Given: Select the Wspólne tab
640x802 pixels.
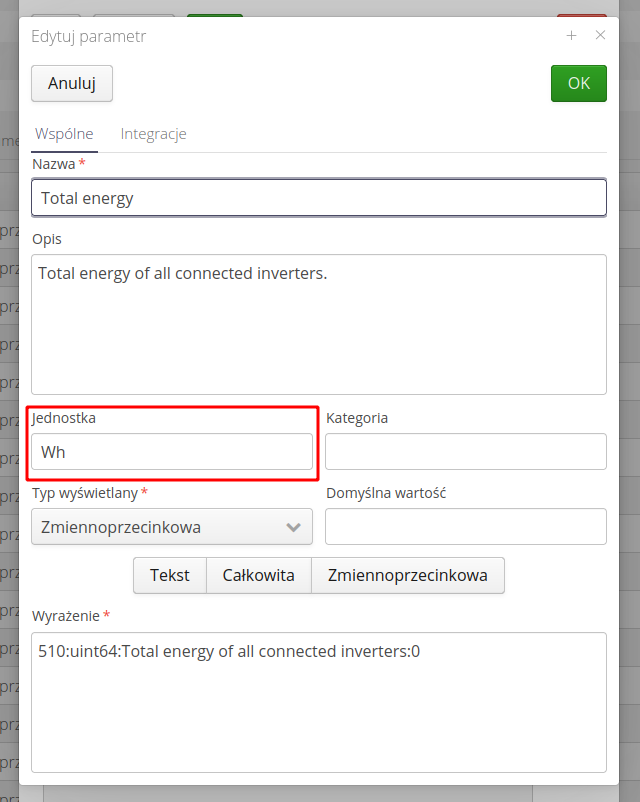Looking at the screenshot, I should 64,133.
